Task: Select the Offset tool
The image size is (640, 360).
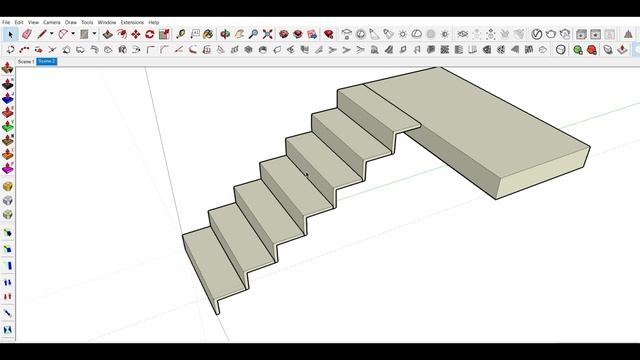Action: pos(122,34)
